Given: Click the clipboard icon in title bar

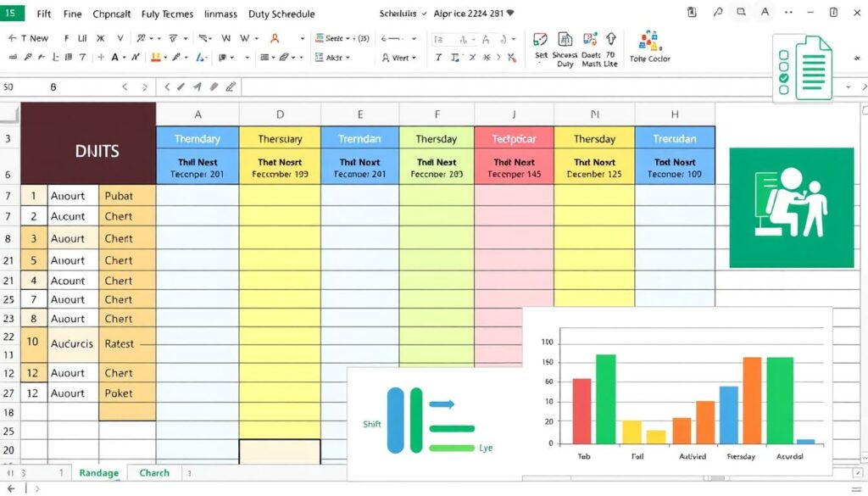Looking at the screenshot, I should (x=692, y=12).
